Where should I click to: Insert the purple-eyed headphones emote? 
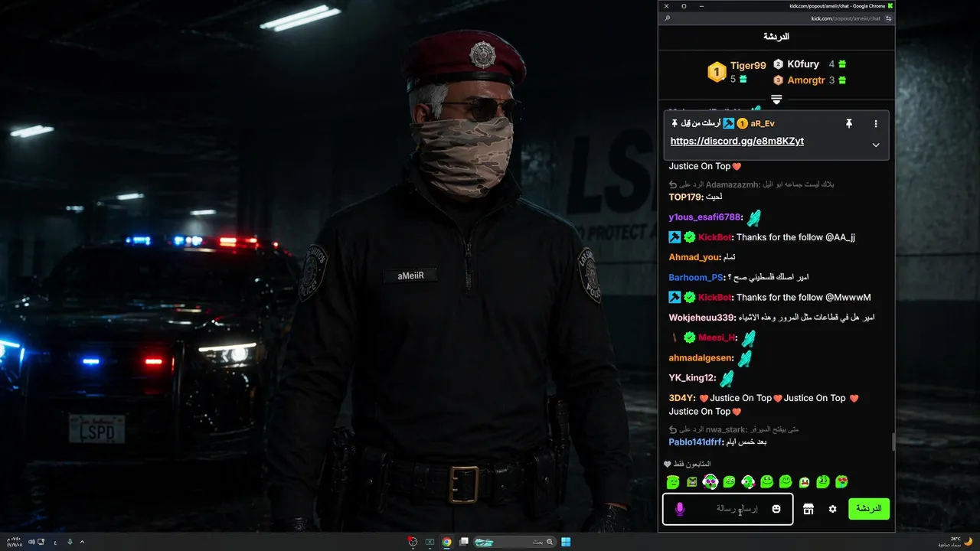710,481
